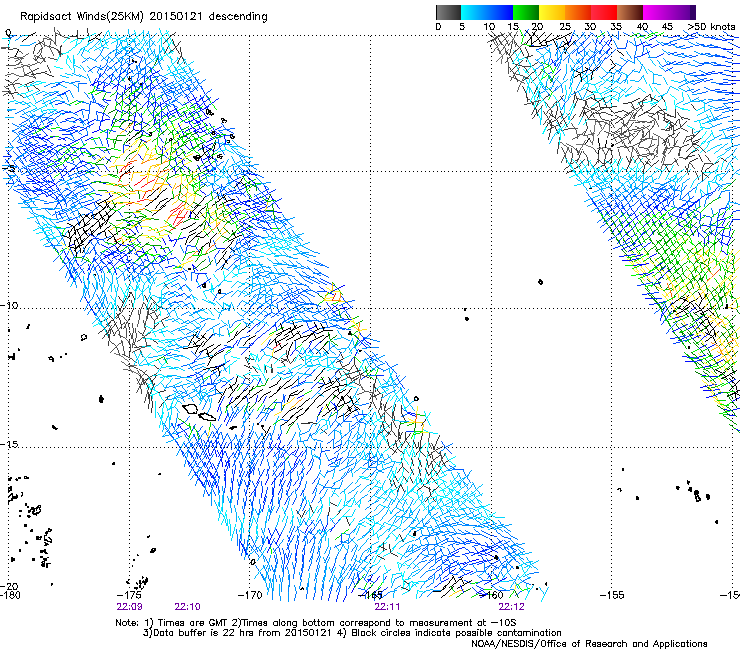This screenshot has width=740, height=650.
Task: Click the '40' label under the color bar
Action: tap(642, 26)
